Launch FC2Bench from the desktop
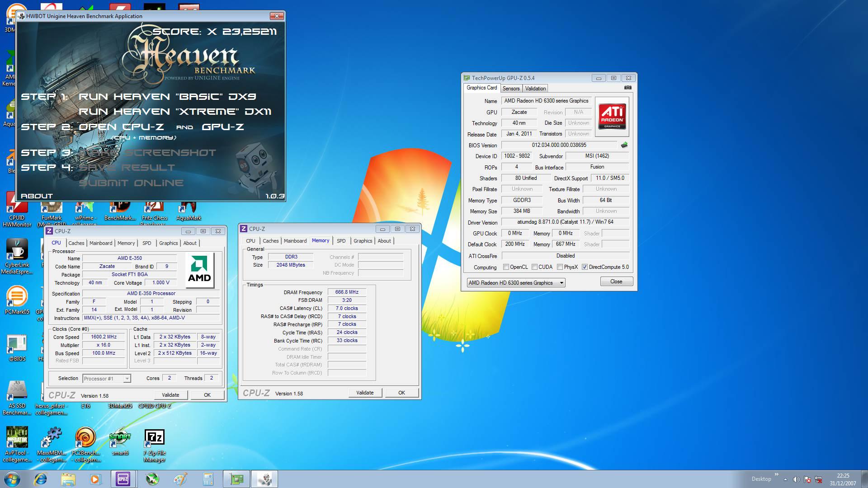Image resolution: width=868 pixels, height=488 pixels. [x=86, y=445]
